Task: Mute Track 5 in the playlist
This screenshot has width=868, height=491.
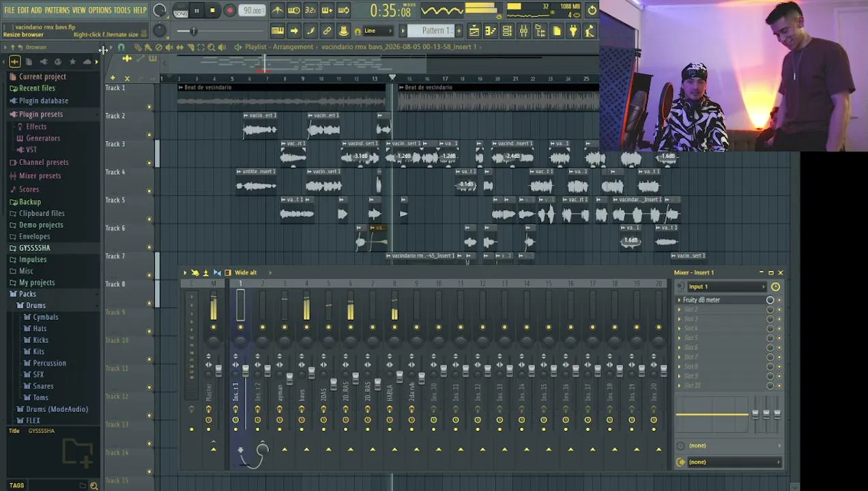Action: [x=149, y=219]
